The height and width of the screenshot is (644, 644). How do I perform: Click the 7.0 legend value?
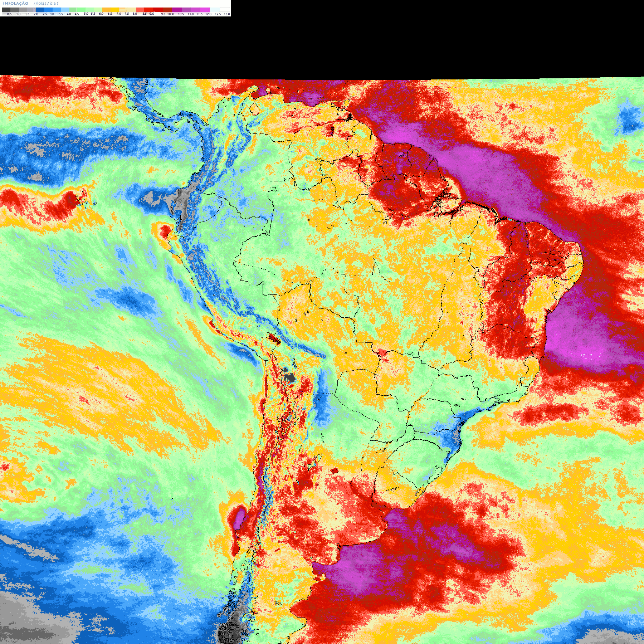pyautogui.click(x=119, y=14)
